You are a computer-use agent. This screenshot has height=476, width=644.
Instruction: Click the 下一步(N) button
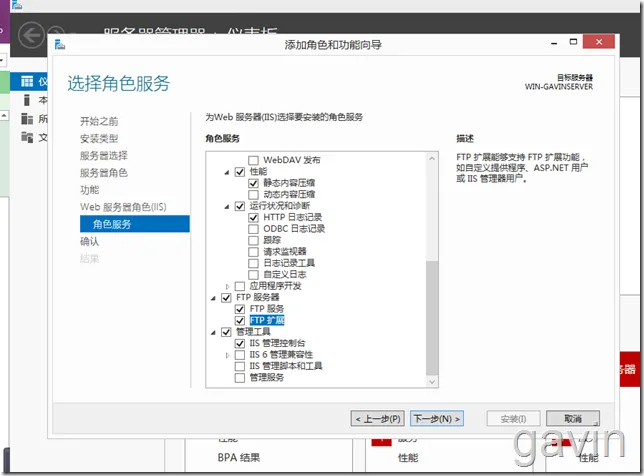[x=437, y=419]
